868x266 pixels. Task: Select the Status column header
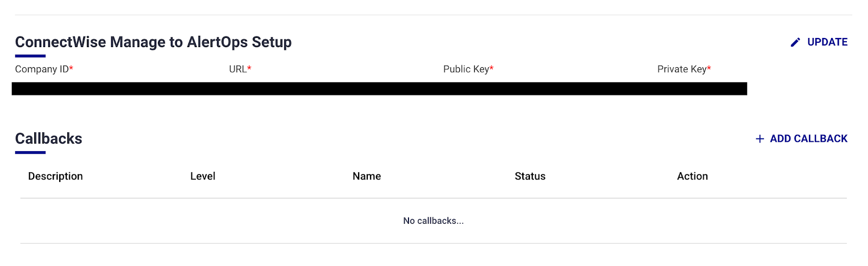[530, 176]
